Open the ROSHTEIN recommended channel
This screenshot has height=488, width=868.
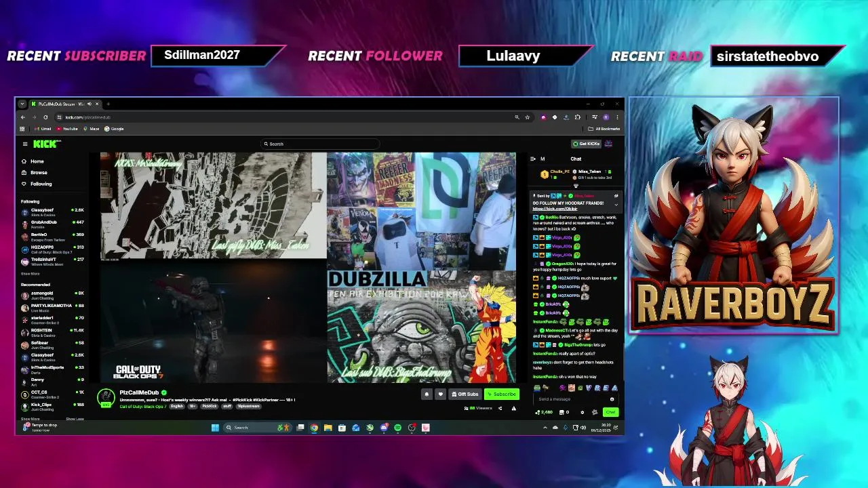(52, 332)
